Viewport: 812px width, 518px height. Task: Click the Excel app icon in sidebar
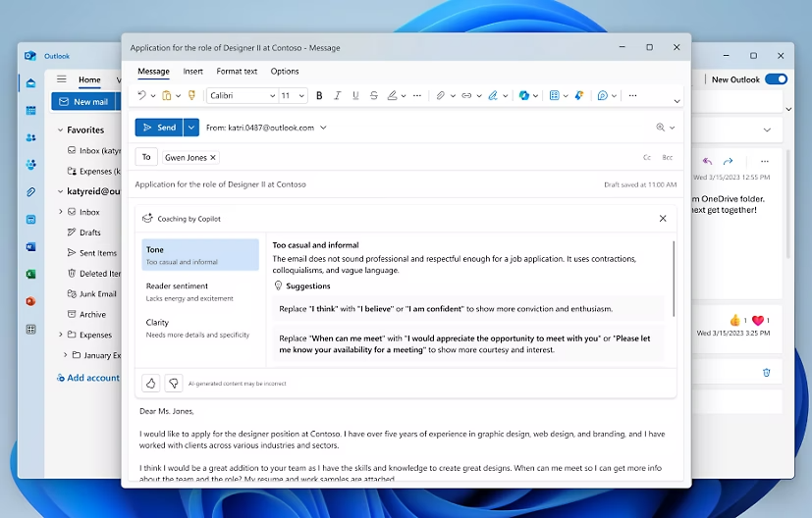tap(30, 274)
